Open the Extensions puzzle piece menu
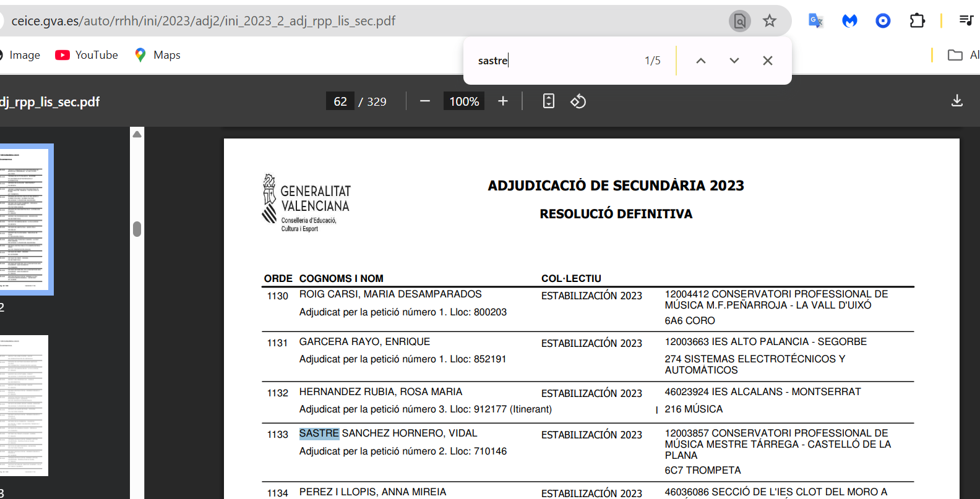This screenshot has height=499, width=980. [917, 21]
